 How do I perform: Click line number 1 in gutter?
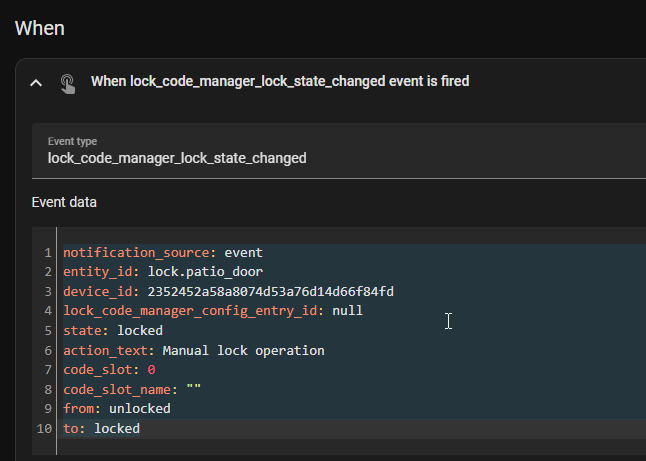coord(48,253)
